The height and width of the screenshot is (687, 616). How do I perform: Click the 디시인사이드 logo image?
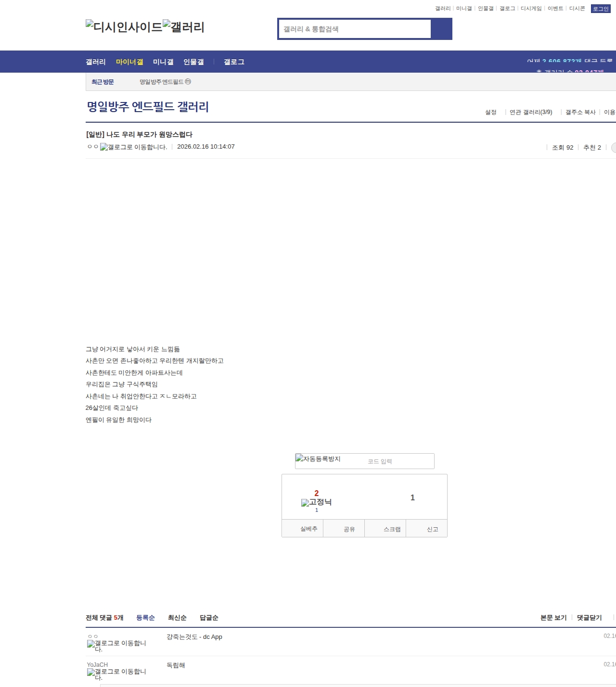click(124, 26)
